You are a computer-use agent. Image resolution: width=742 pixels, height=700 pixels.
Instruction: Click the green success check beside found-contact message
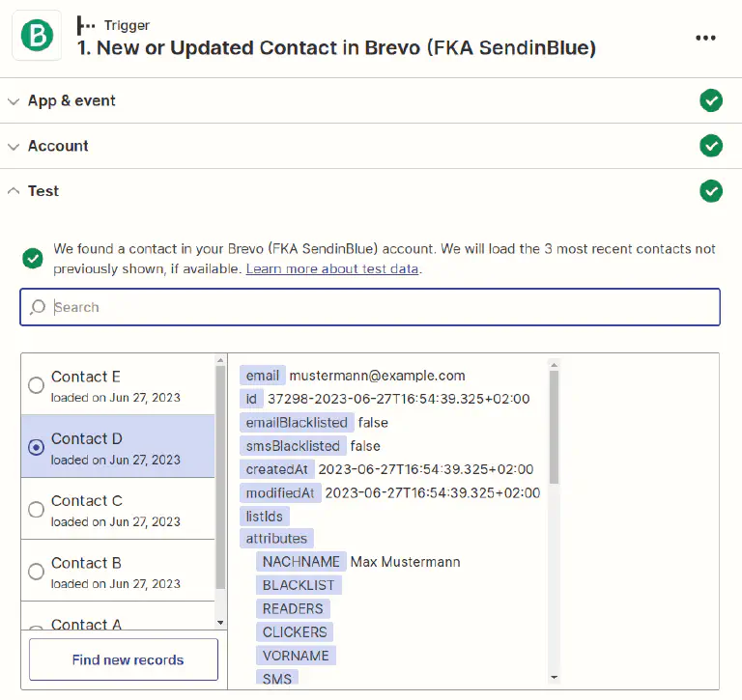click(33, 259)
